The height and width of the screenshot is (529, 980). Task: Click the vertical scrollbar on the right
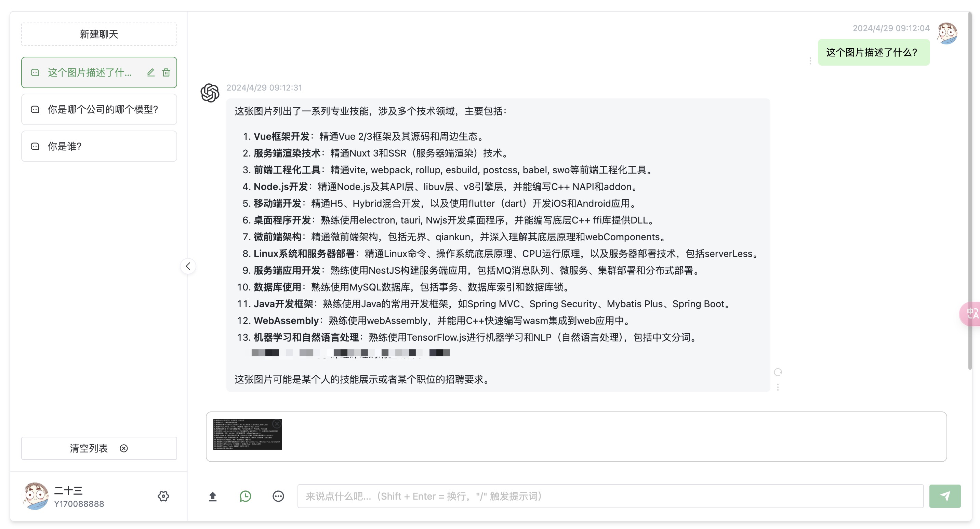pyautogui.click(x=970, y=190)
